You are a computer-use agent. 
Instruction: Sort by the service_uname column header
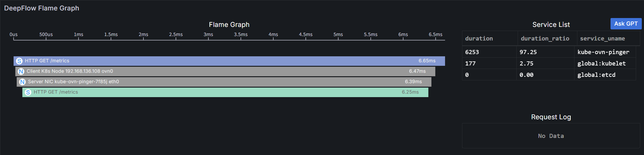pyautogui.click(x=602, y=39)
